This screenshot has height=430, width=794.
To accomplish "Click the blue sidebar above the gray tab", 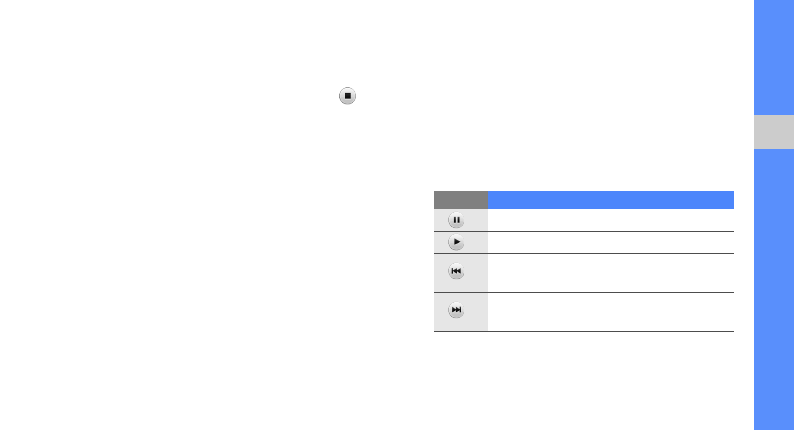I will point(773,55).
